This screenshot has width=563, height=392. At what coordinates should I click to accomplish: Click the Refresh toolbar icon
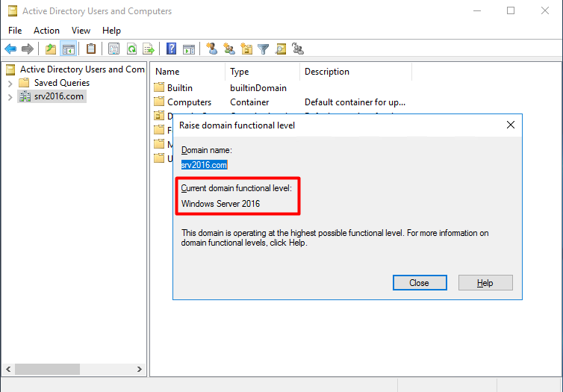click(x=131, y=49)
